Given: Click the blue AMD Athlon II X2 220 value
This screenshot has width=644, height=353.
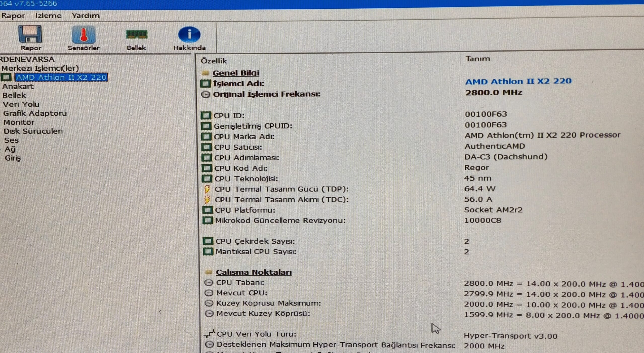Looking at the screenshot, I should [x=518, y=81].
